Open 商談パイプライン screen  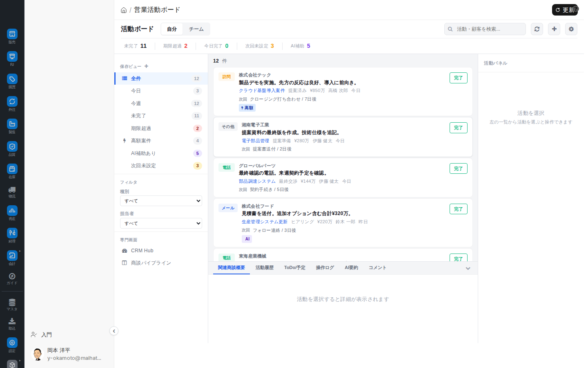[x=161, y=263]
